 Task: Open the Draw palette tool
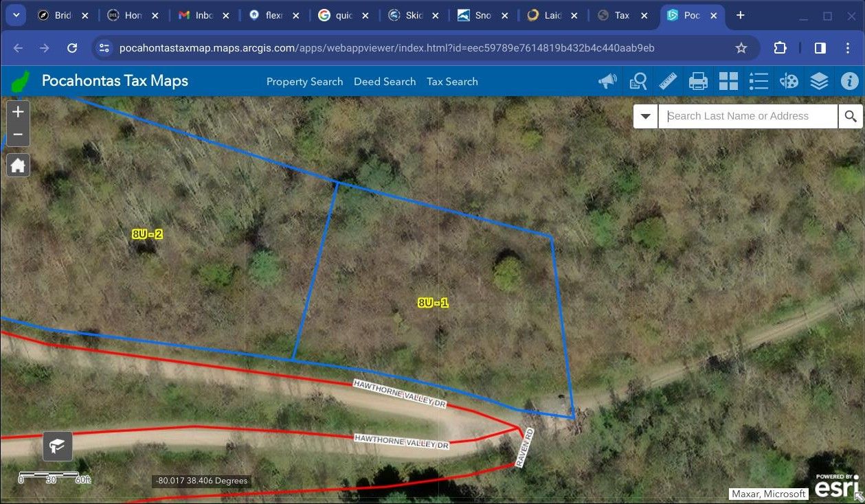[789, 81]
